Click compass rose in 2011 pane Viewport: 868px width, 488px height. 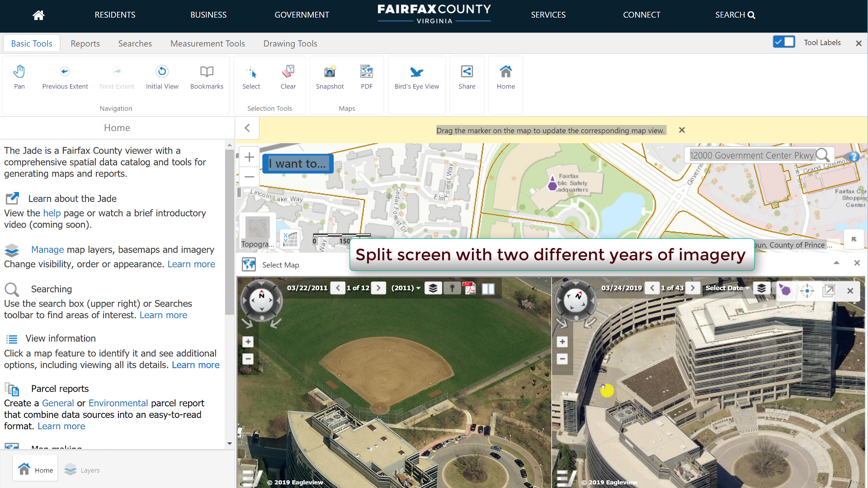tap(262, 300)
